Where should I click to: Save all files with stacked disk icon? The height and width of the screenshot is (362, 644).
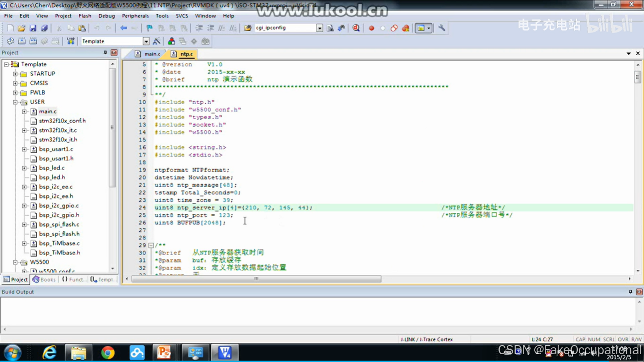(44, 28)
